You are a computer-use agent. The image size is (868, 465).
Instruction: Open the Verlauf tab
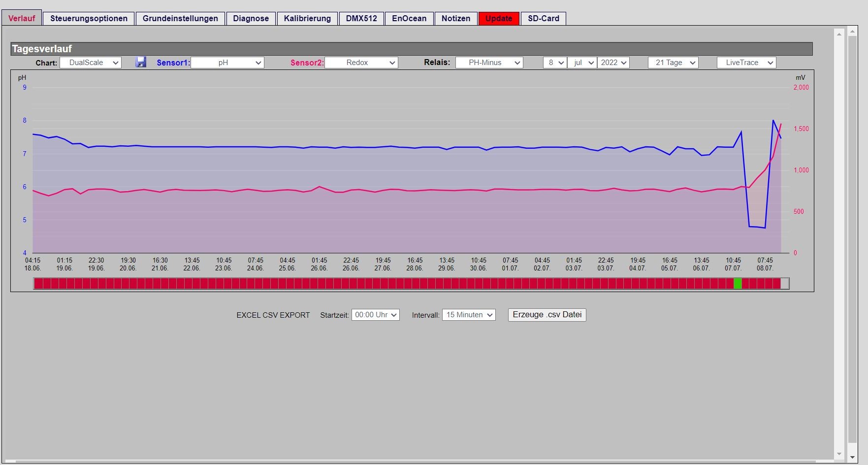[22, 18]
